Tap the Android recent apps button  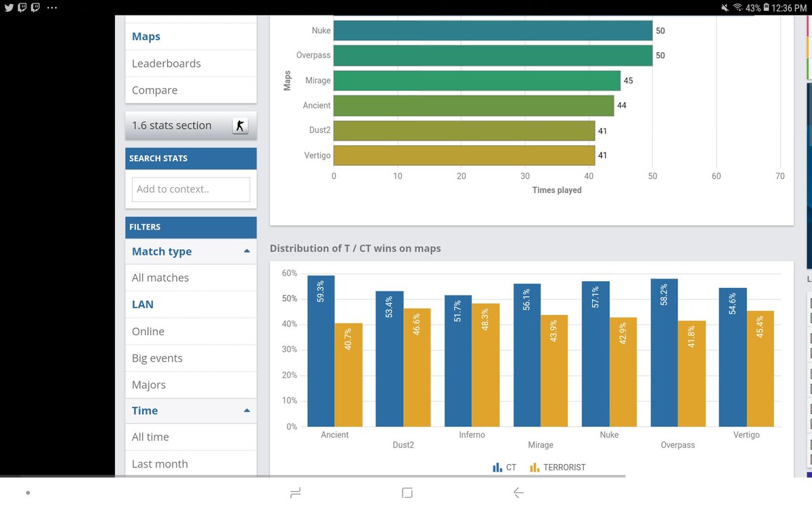point(295,492)
